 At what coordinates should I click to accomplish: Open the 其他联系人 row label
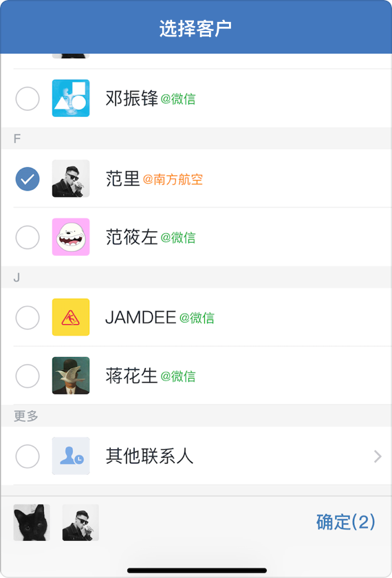(149, 456)
